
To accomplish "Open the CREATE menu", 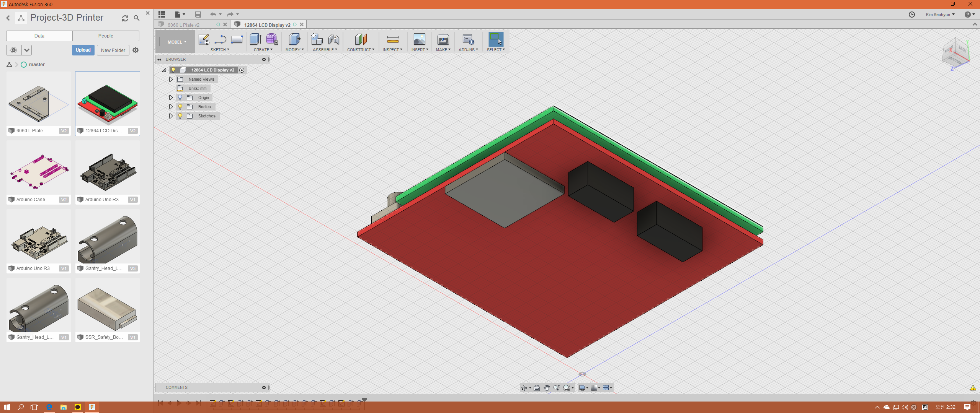I will (x=263, y=50).
